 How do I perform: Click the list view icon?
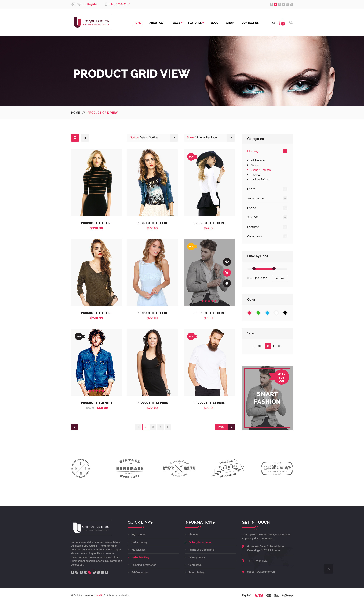[85, 137]
